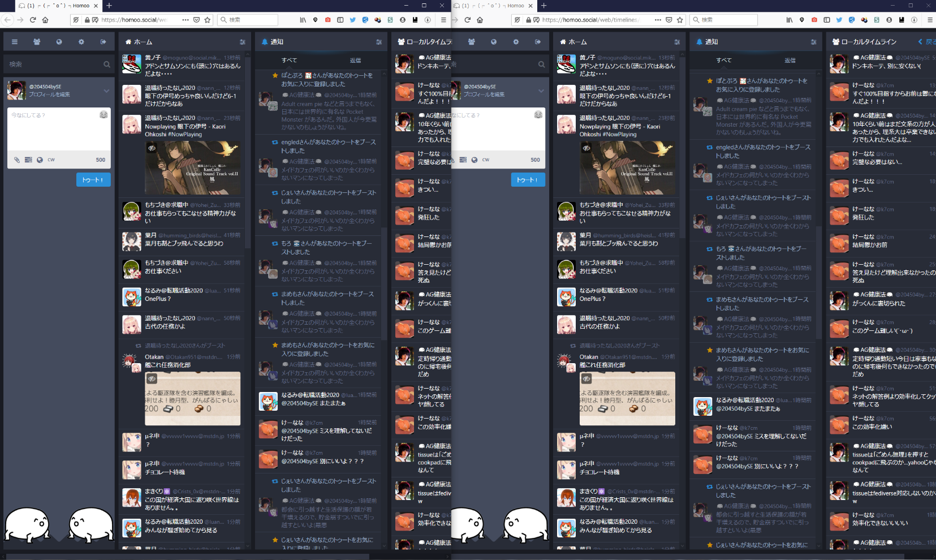Open preferences gear icon in left window nav
The width and height of the screenshot is (936, 560).
[81, 42]
